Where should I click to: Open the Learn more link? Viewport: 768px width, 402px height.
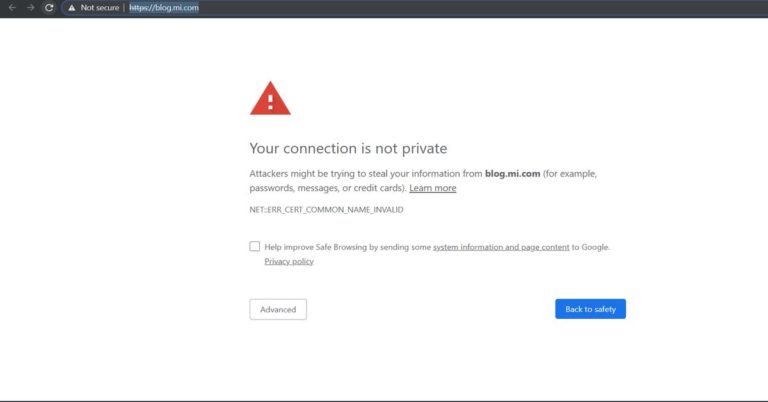coord(432,188)
